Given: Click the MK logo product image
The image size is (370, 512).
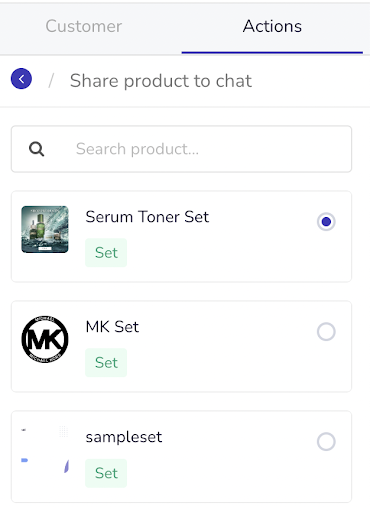Looking at the screenshot, I should point(45,339).
